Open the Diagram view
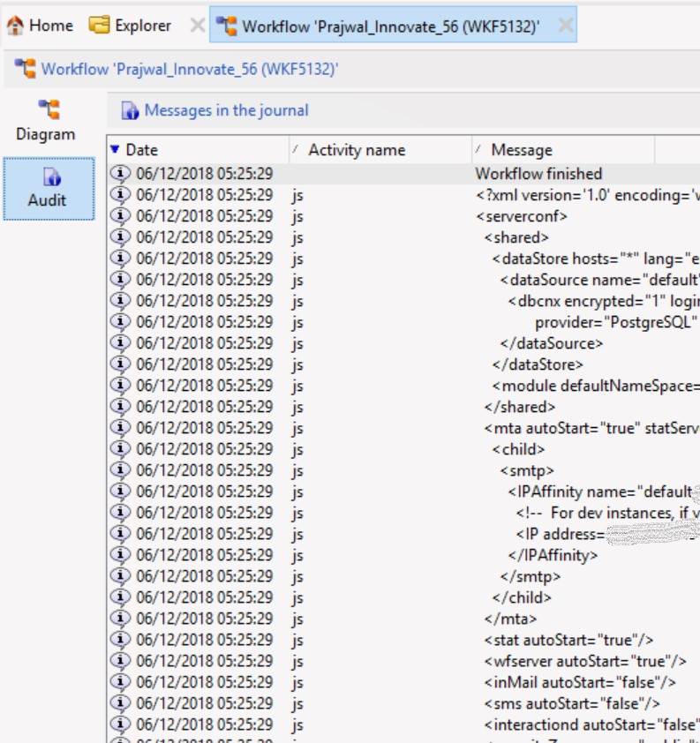700x743 pixels. pyautogui.click(x=46, y=121)
